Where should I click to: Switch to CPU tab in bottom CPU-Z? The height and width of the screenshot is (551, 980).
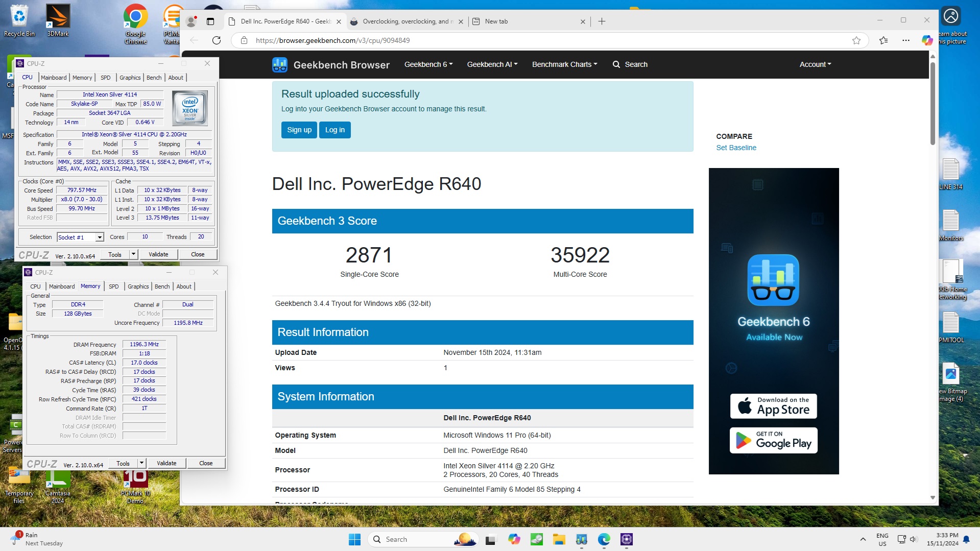(36, 286)
